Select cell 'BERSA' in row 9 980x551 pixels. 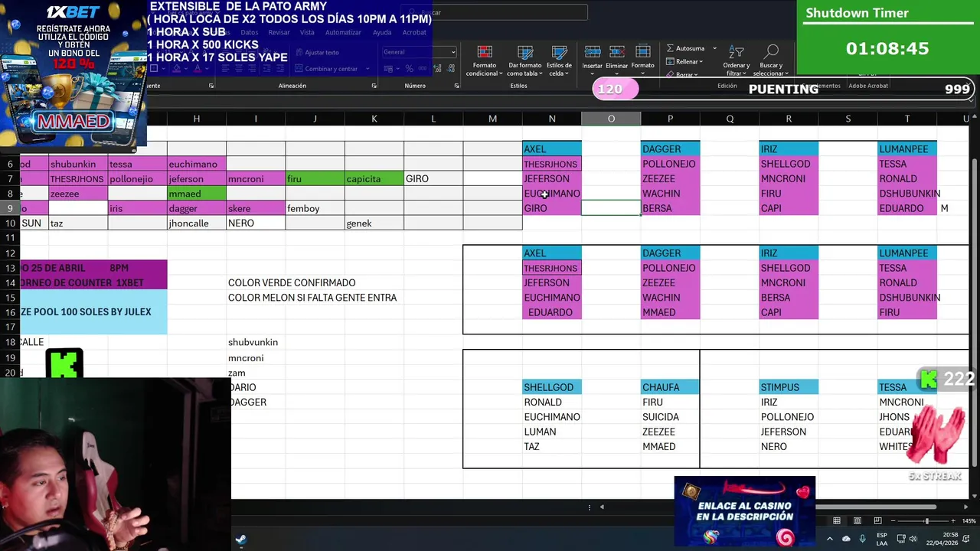(670, 208)
